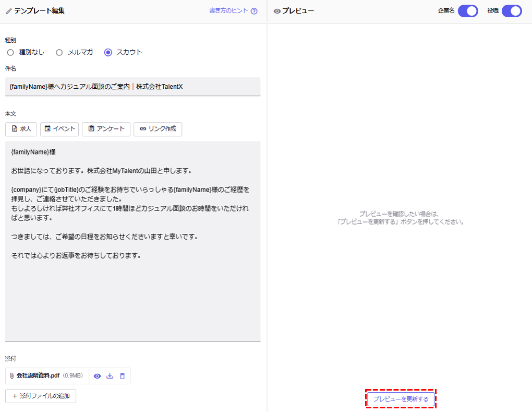
Task: Open the 書き方のヒント link
Action: pos(228,11)
